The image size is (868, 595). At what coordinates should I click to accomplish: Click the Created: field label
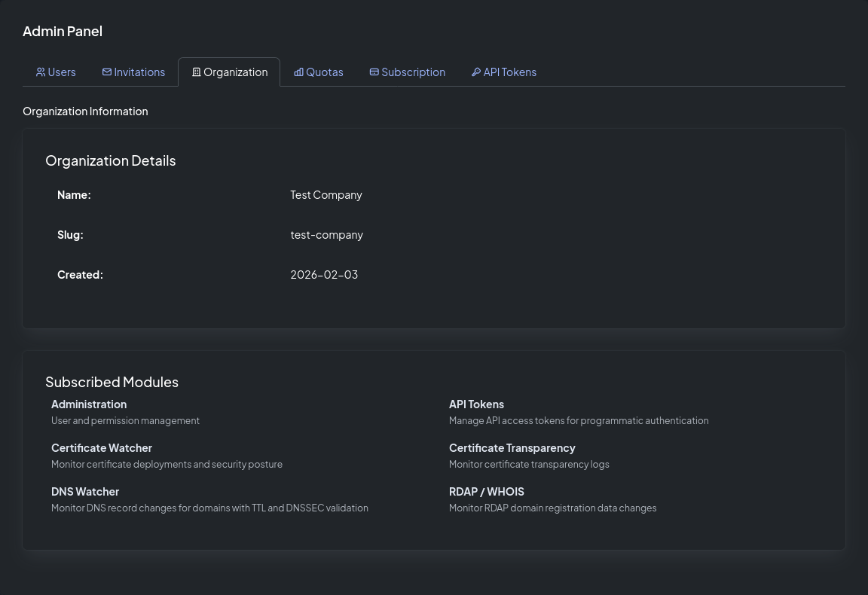click(81, 275)
